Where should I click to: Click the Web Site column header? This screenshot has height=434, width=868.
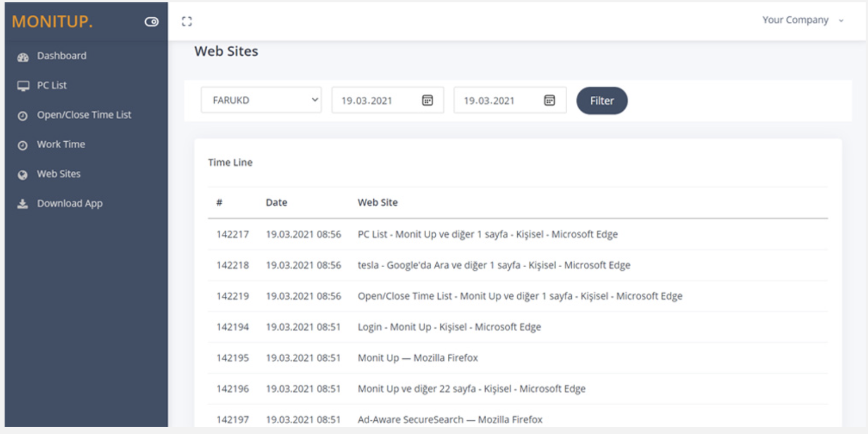coord(377,203)
